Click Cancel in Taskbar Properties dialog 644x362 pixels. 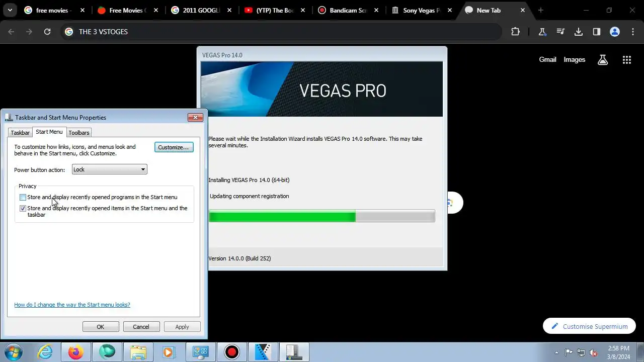(x=141, y=327)
